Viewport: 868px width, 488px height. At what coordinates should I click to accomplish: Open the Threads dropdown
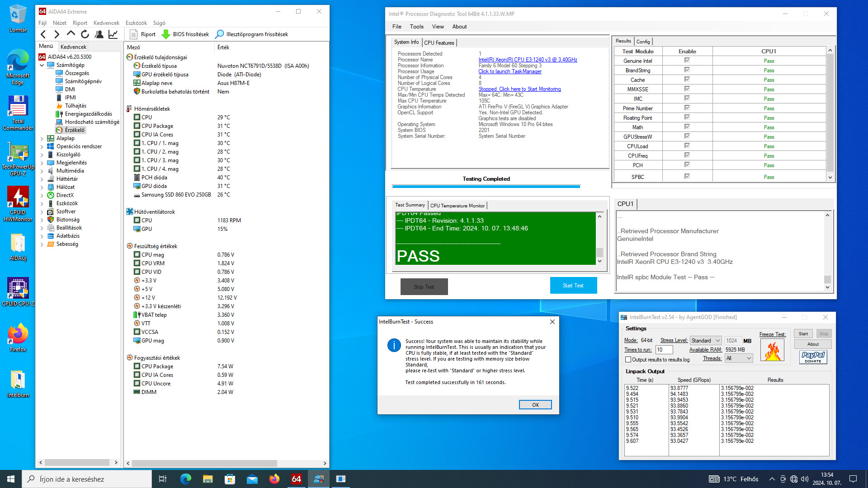[x=738, y=358]
